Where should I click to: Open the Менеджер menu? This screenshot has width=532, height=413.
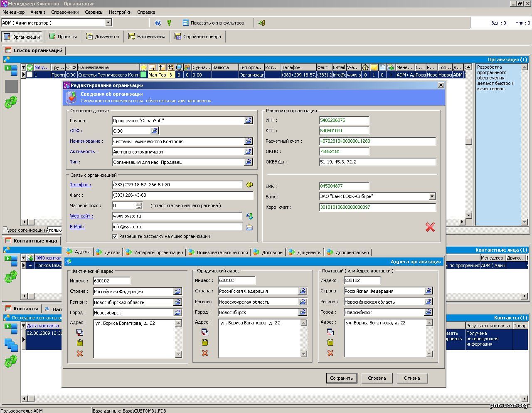tap(14, 12)
